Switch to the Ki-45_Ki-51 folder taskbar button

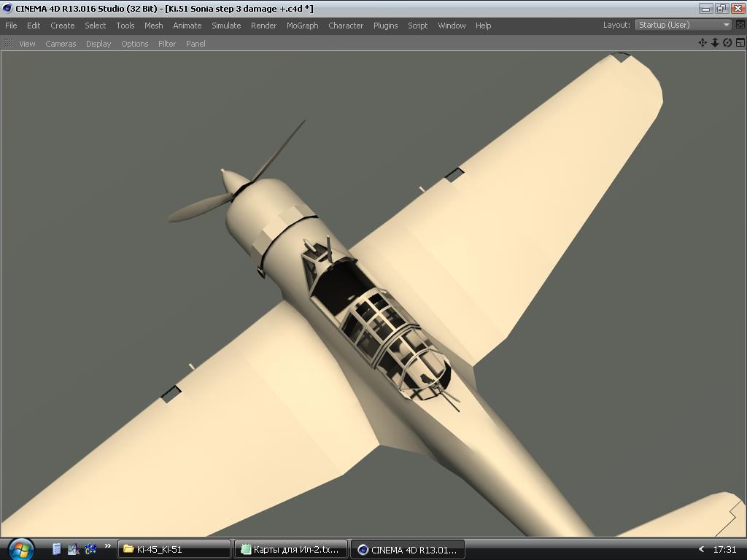tap(174, 550)
